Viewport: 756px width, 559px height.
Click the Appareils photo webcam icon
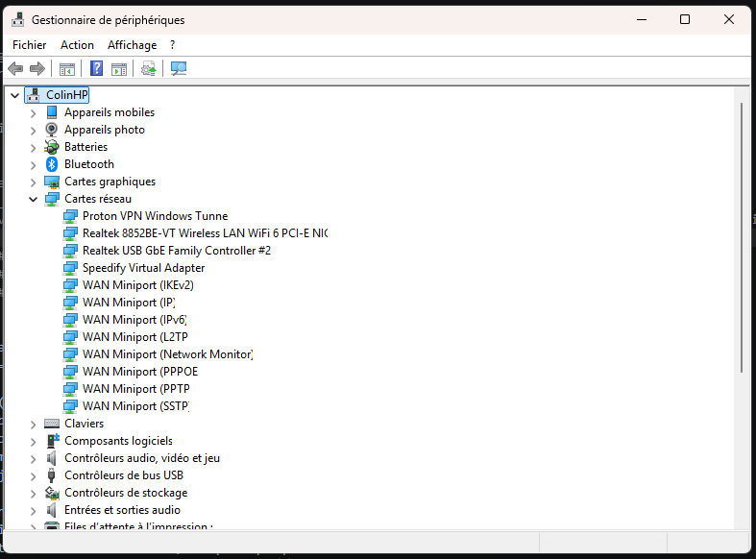pyautogui.click(x=51, y=130)
